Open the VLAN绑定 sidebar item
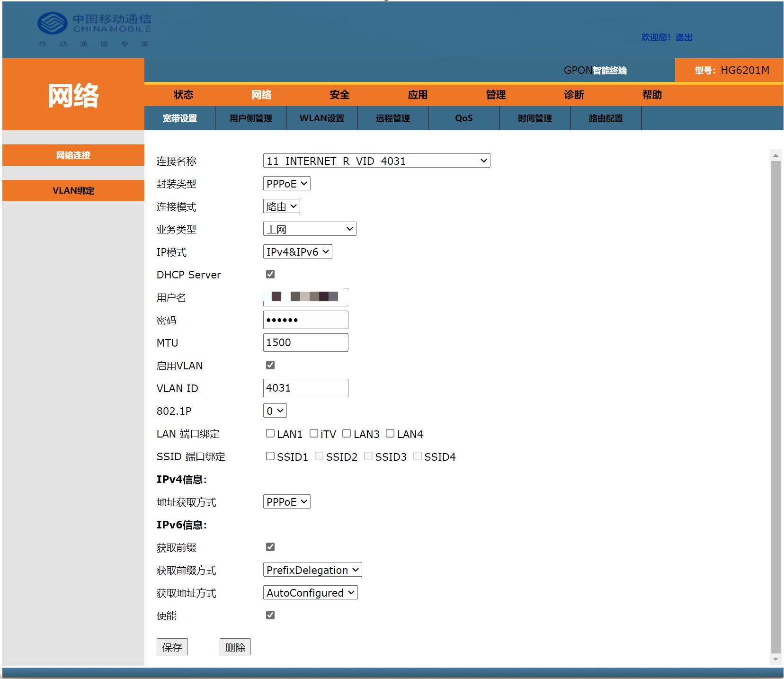 pyautogui.click(x=73, y=190)
